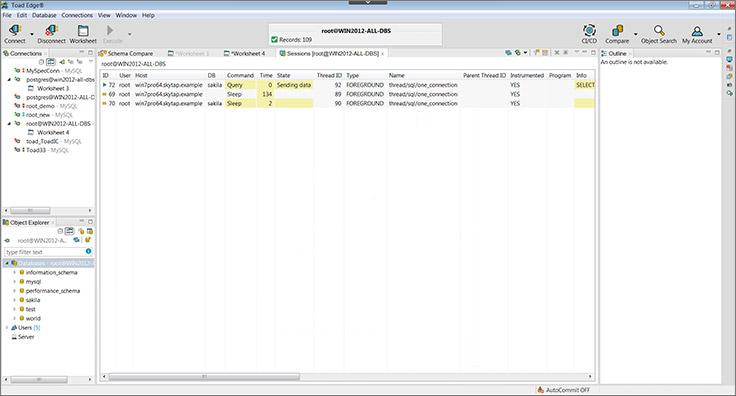Open the Compare dropdown arrow
This screenshot has width=736, height=396.
point(636,34)
